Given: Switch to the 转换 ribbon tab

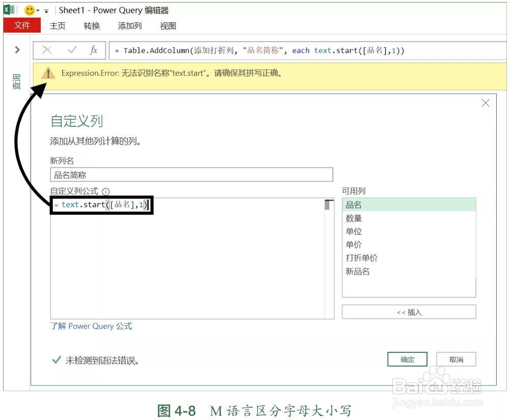Looking at the screenshot, I should (x=92, y=26).
